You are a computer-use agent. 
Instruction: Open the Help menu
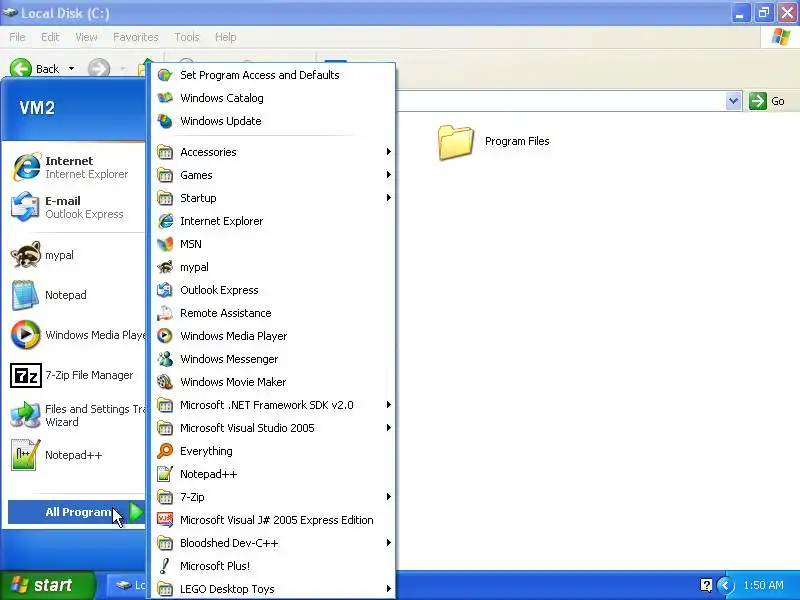pos(226,37)
